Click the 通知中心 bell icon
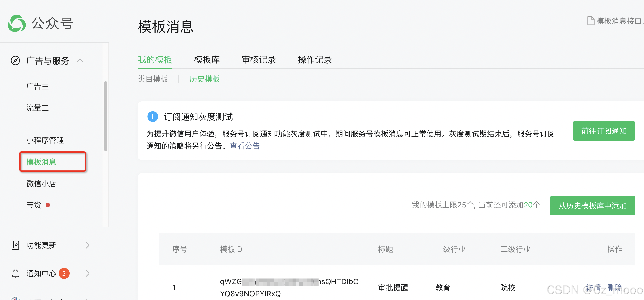Image resolution: width=644 pixels, height=300 pixels. pyautogui.click(x=15, y=273)
